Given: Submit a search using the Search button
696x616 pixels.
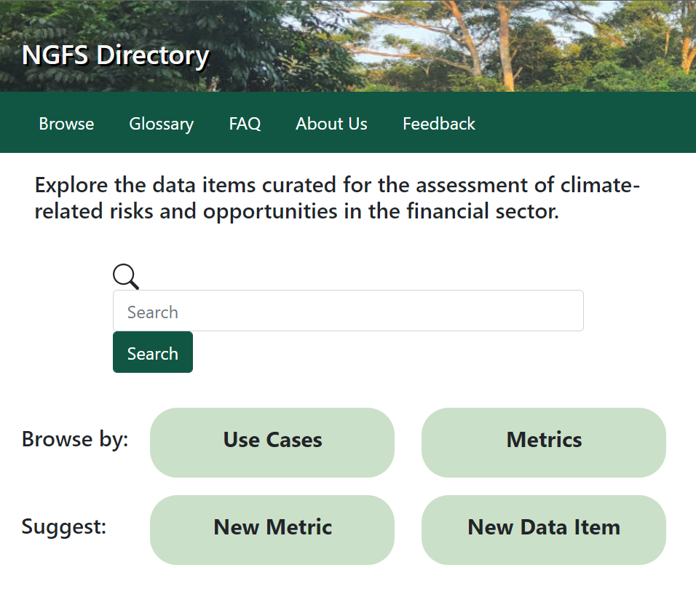Looking at the screenshot, I should click(152, 352).
